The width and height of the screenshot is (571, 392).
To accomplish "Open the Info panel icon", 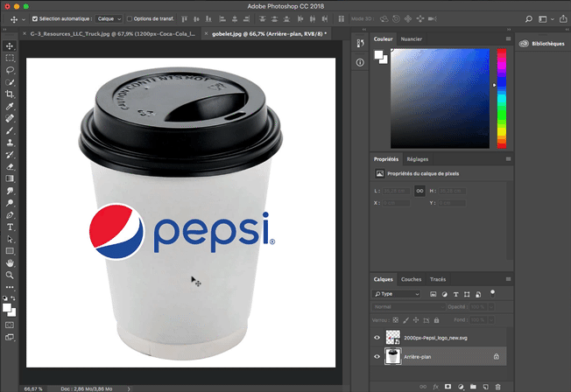I will pos(360,63).
